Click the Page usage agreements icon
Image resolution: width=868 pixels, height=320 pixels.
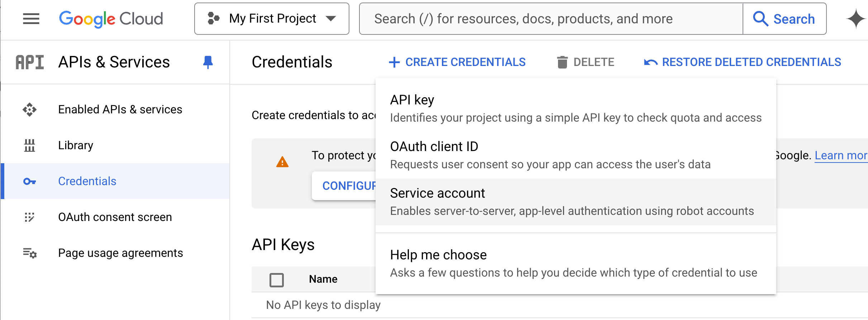(30, 253)
